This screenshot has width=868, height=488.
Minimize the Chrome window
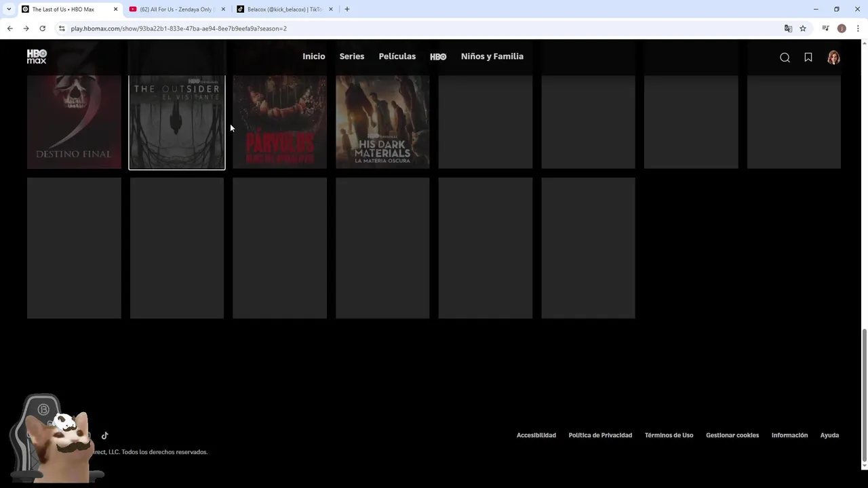point(816,9)
